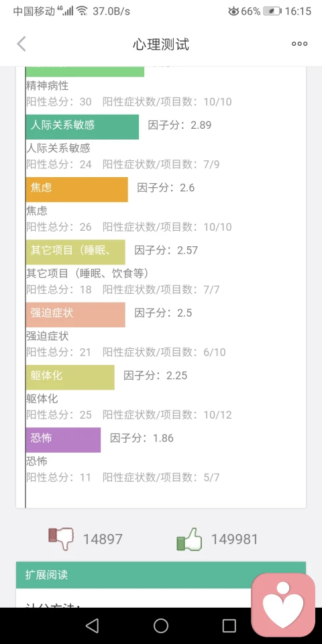The width and height of the screenshot is (322, 644).
Task: Select the 人际关系敏感 green bar
Action: pyautogui.click(x=82, y=127)
